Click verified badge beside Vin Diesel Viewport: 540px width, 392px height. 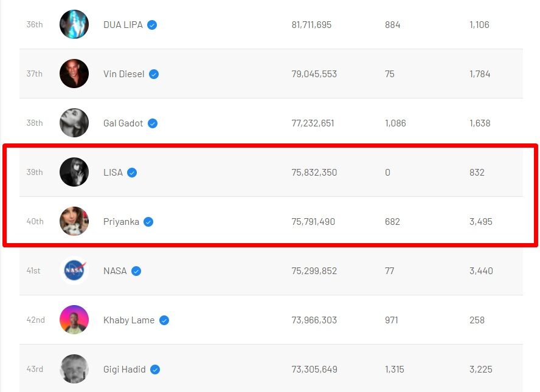154,74
